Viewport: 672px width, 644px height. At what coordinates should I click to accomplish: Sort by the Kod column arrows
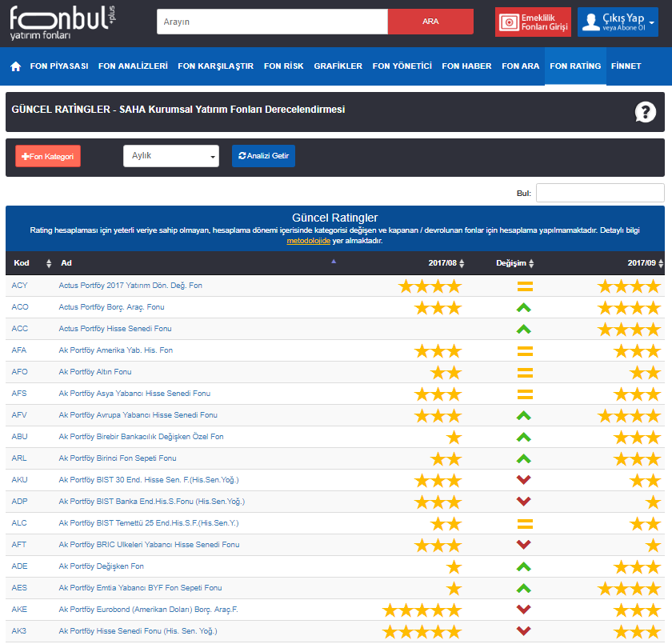(x=49, y=263)
